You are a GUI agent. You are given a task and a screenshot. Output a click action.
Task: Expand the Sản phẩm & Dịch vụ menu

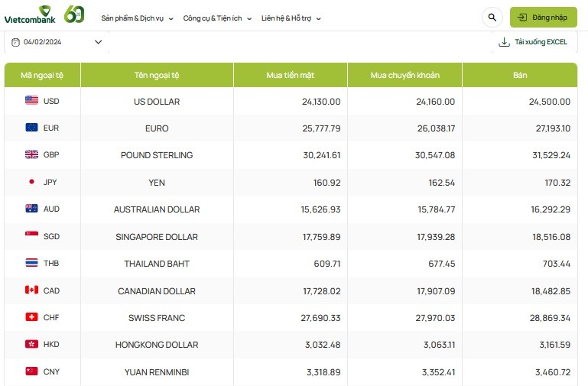coord(137,18)
